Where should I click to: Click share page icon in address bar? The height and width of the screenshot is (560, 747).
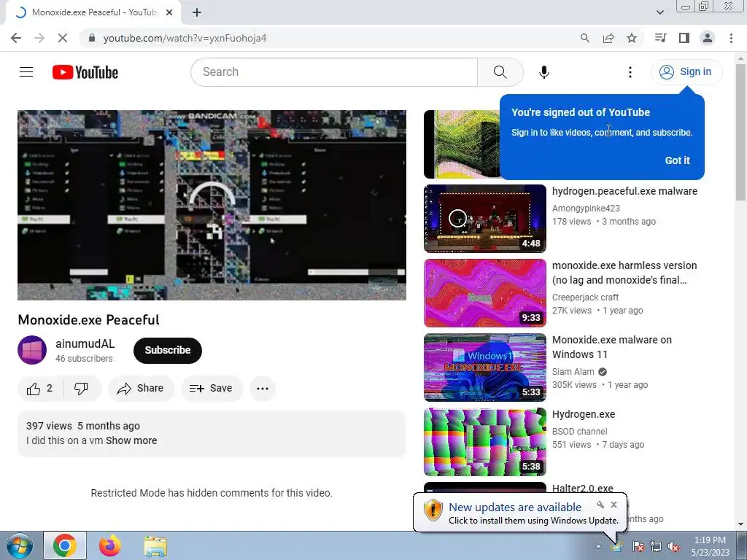tap(608, 38)
